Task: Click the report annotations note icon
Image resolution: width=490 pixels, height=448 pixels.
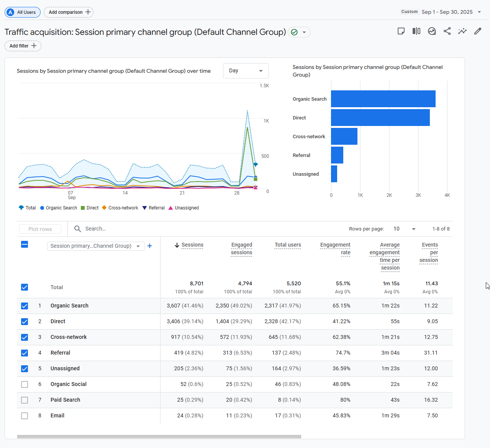Action: [401, 31]
